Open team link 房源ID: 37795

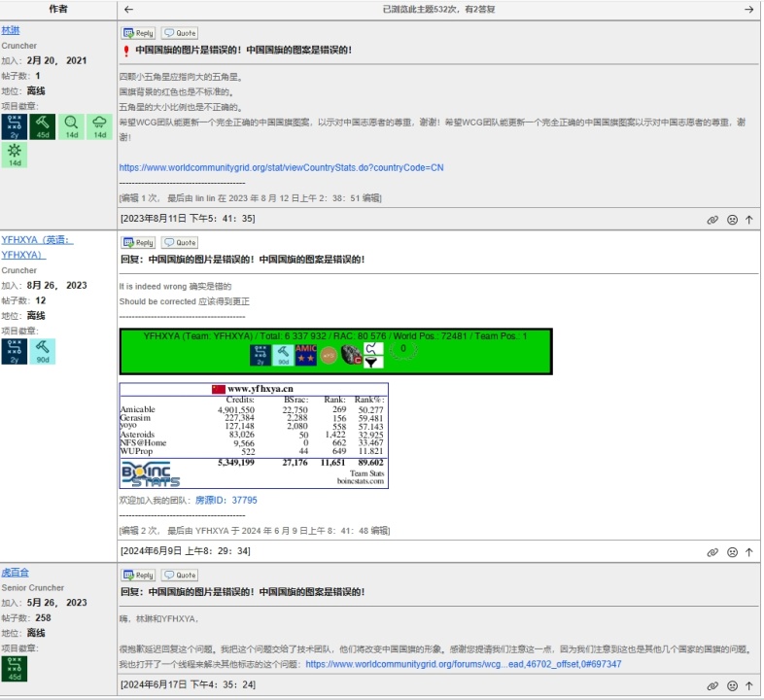[x=226, y=500]
